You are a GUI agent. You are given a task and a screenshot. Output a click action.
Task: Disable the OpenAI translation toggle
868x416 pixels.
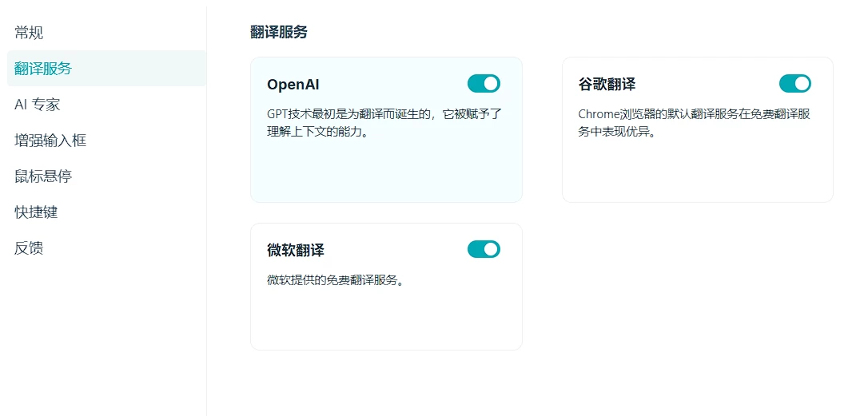click(484, 84)
